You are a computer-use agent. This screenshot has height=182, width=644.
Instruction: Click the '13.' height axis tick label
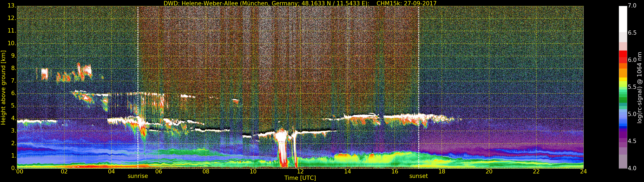pyautogui.click(x=12, y=6)
